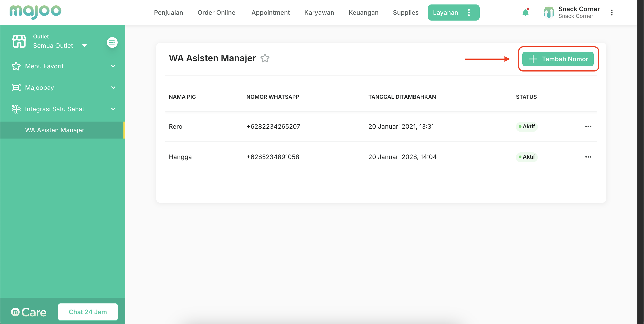Image resolution: width=644 pixels, height=324 pixels.
Task: Open three-dot options for Rero row
Action: (x=588, y=126)
